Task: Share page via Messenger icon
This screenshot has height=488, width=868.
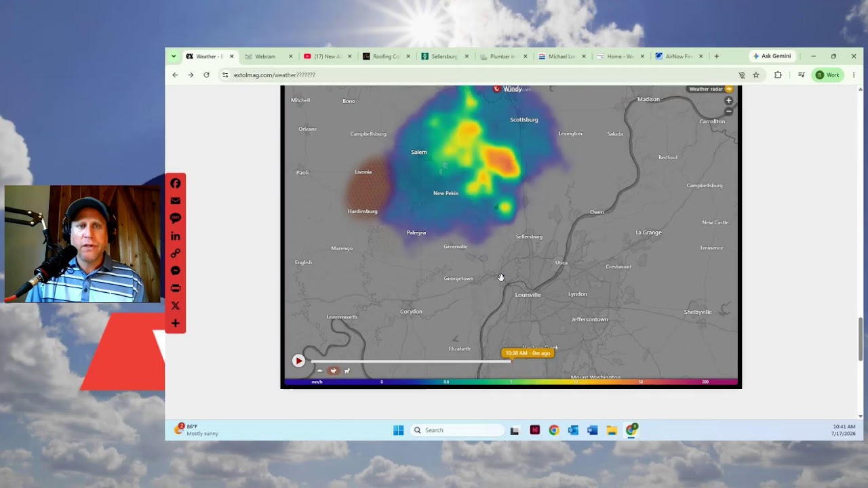Action: point(175,271)
